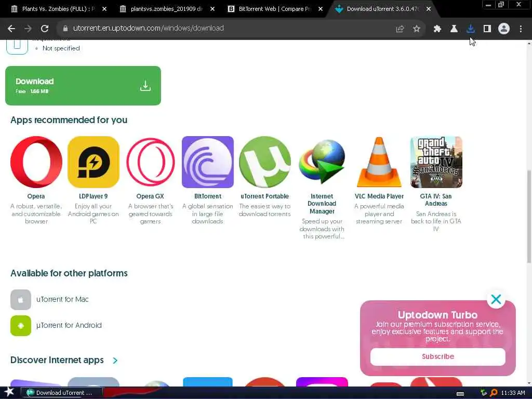Open the LDPlayer 9 app icon
The height and width of the screenshot is (399, 532).
coord(94,162)
